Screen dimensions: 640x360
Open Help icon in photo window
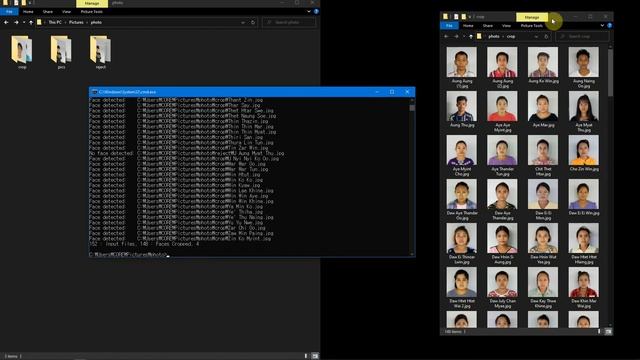[316, 11]
